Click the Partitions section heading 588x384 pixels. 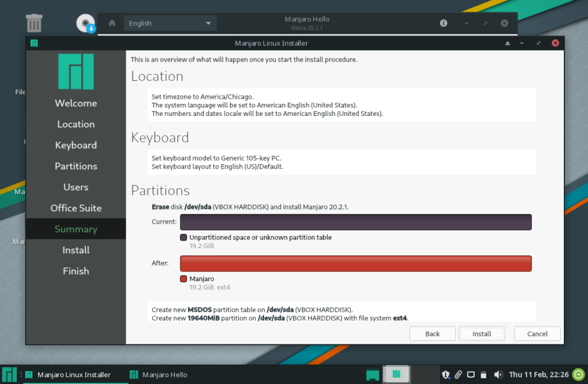click(x=160, y=191)
